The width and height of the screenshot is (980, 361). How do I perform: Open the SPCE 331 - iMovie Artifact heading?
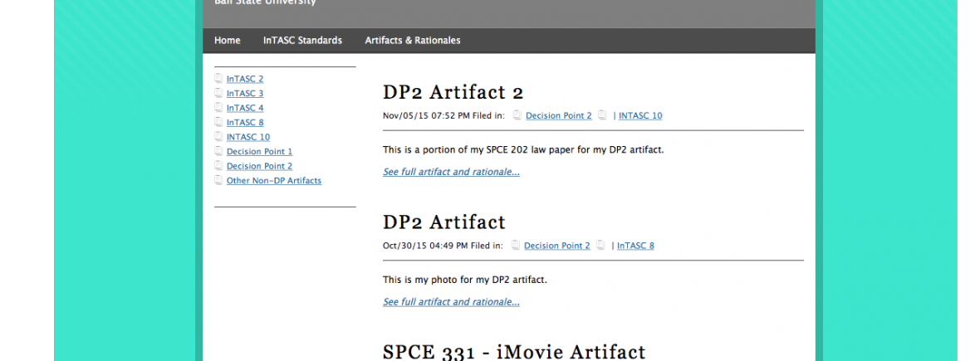click(513, 351)
